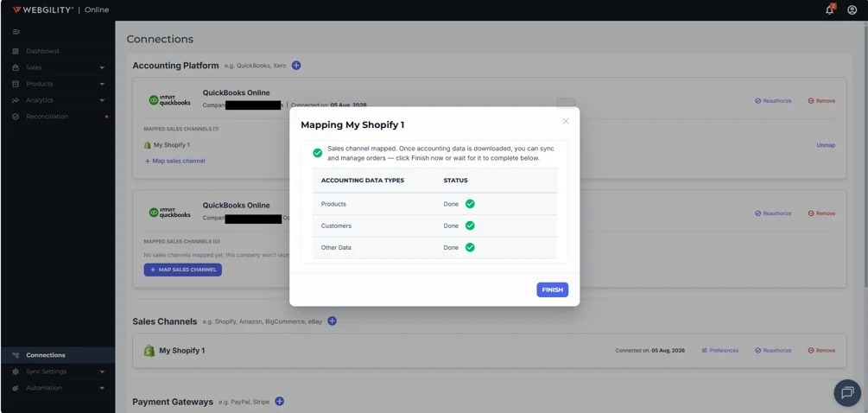Open the Sales sidebar menu
The height and width of the screenshot is (413, 868).
click(34, 67)
